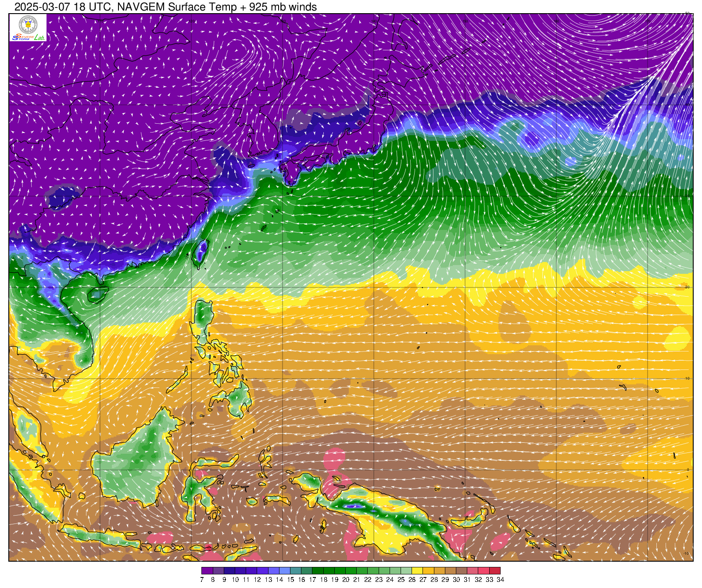This screenshot has width=702, height=588.
Task: Choose the 25–26 pale green legend swatch
Action: [x=406, y=571]
